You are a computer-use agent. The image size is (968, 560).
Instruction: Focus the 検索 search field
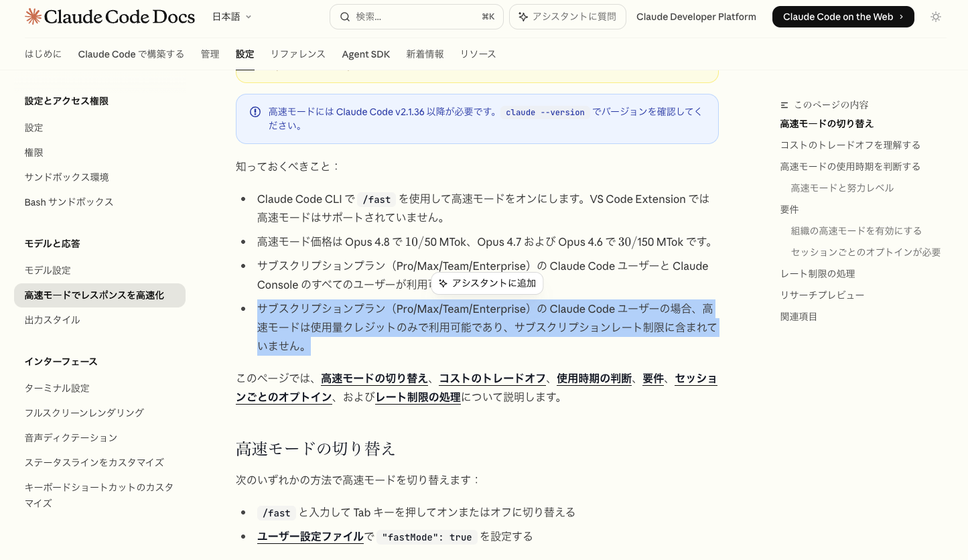click(416, 17)
